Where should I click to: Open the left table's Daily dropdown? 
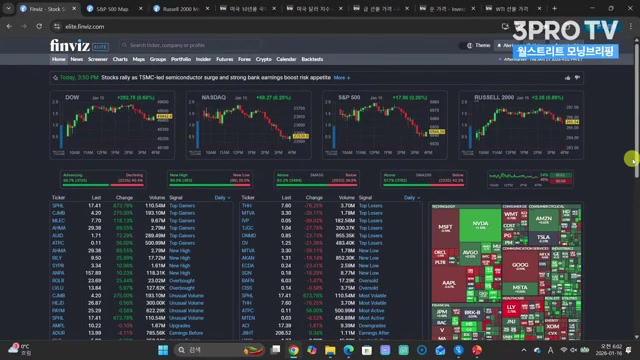[x=222, y=198]
